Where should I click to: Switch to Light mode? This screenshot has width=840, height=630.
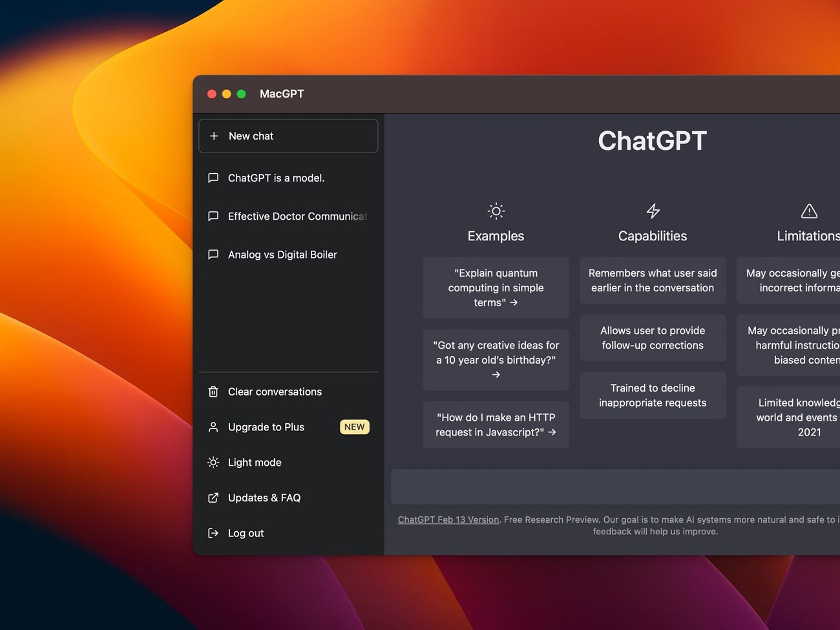[288, 463]
